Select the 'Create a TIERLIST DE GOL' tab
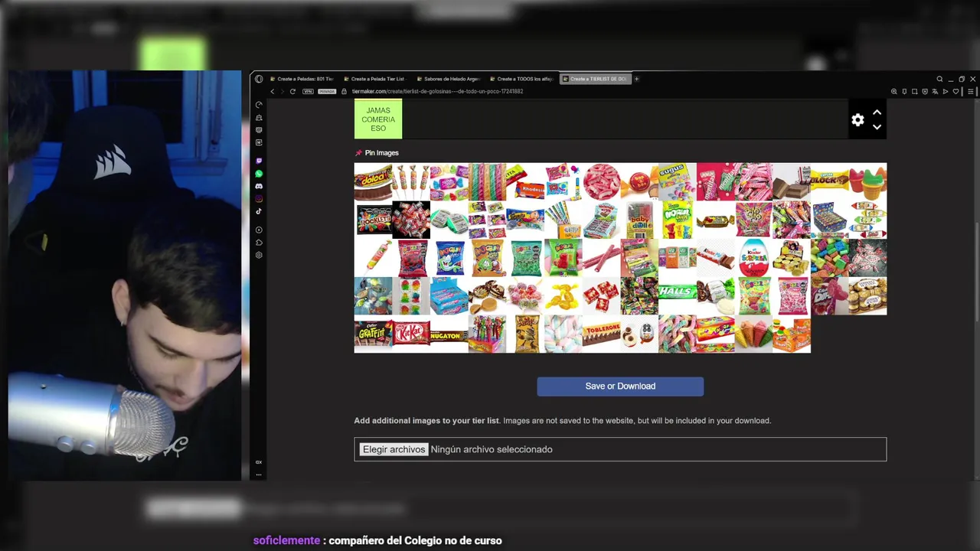This screenshot has height=551, width=980. point(594,79)
